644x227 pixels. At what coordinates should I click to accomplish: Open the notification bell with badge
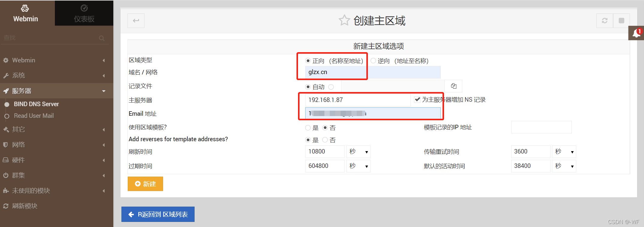pyautogui.click(x=636, y=33)
